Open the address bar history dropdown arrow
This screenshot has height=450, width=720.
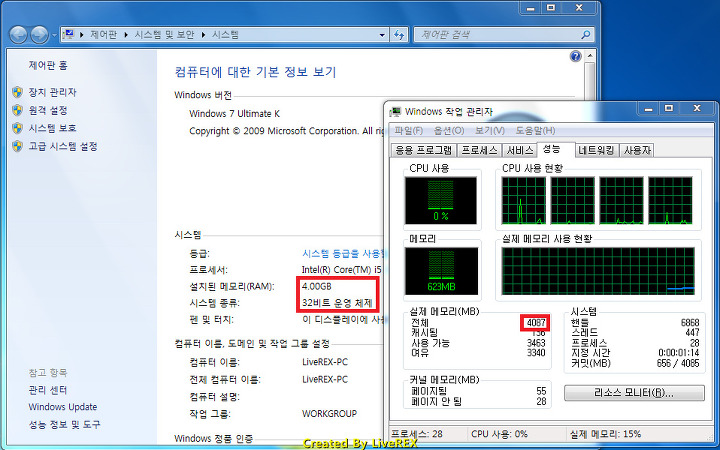(382, 34)
